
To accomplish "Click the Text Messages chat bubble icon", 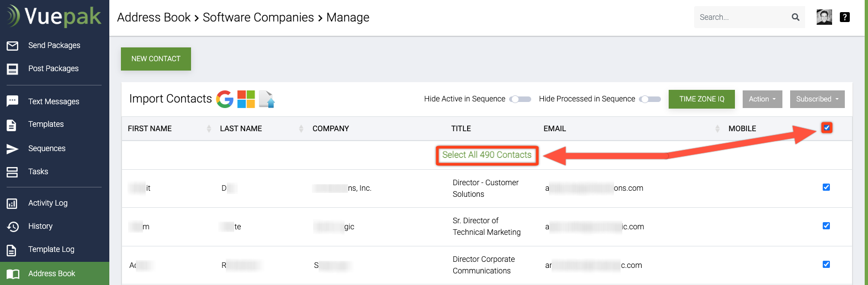I will coord(12,101).
